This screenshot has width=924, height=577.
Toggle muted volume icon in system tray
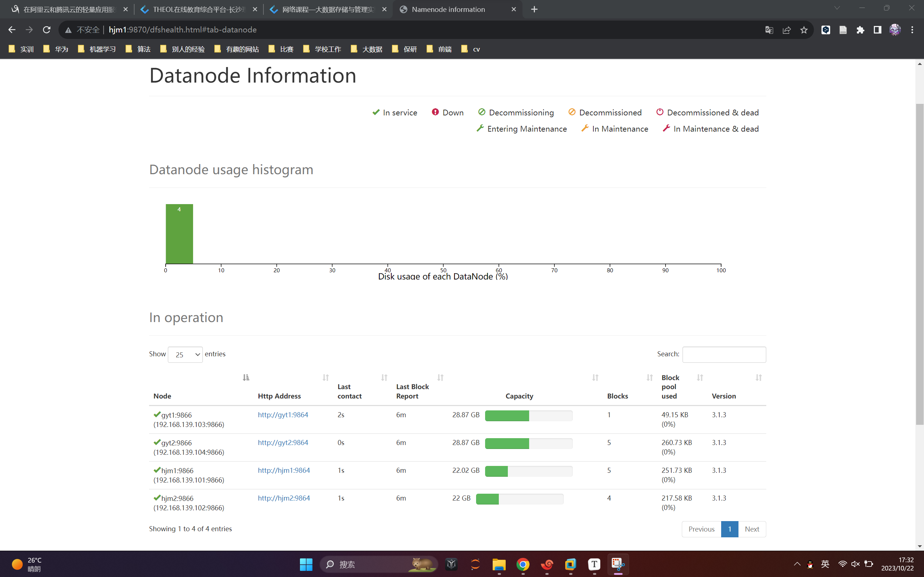[855, 564]
